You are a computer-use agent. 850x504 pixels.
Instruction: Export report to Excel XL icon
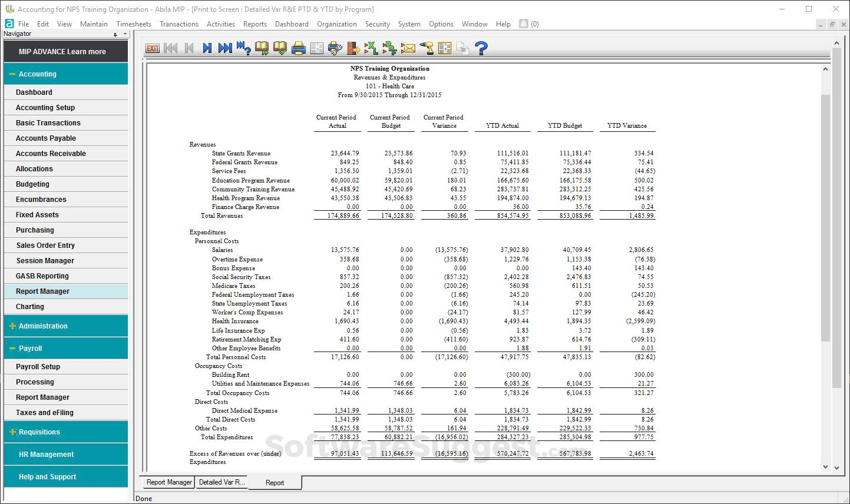(x=371, y=48)
